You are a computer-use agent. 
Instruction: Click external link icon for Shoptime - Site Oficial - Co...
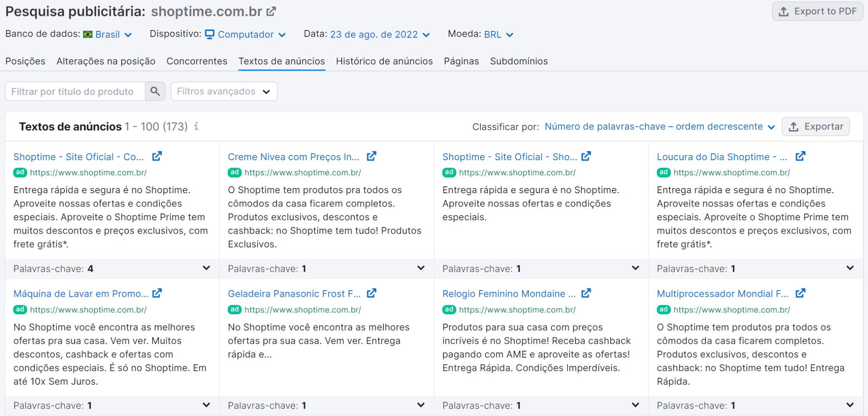click(157, 156)
